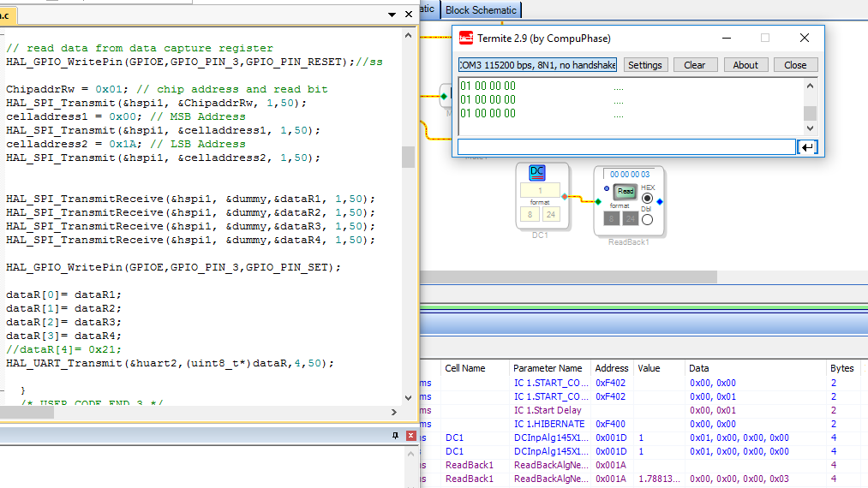Click address 0xF400 in the capture table
The image size is (868, 488).
click(610, 424)
